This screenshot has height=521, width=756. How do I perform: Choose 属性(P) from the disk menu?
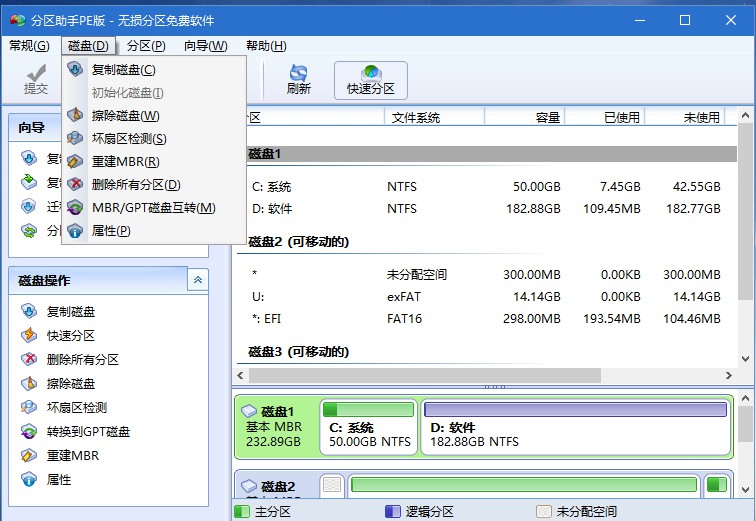(x=154, y=231)
